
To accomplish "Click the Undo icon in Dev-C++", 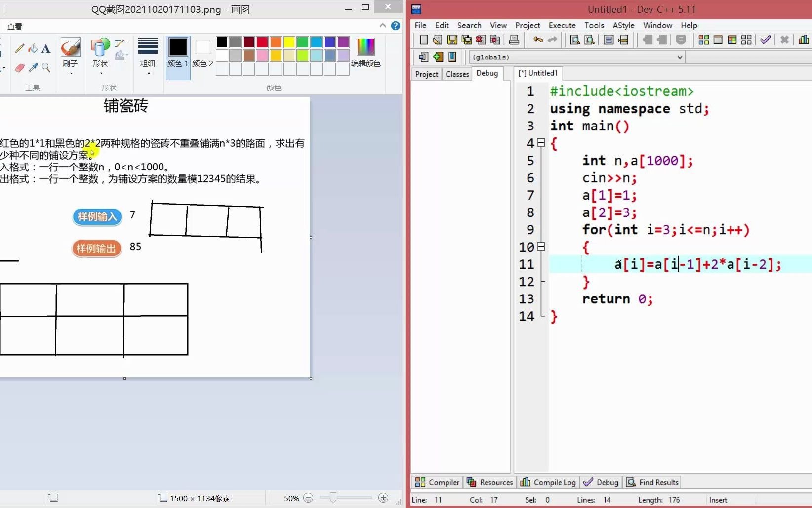I will click(x=538, y=40).
